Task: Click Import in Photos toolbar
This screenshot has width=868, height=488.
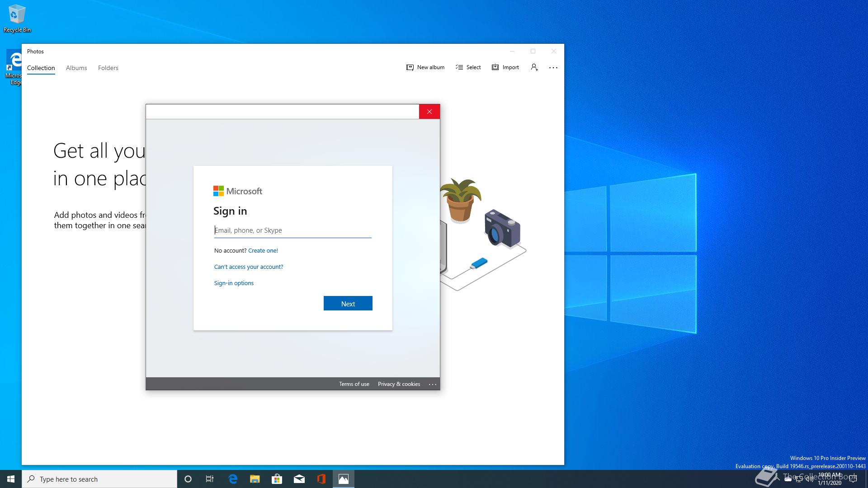Action: tap(505, 67)
